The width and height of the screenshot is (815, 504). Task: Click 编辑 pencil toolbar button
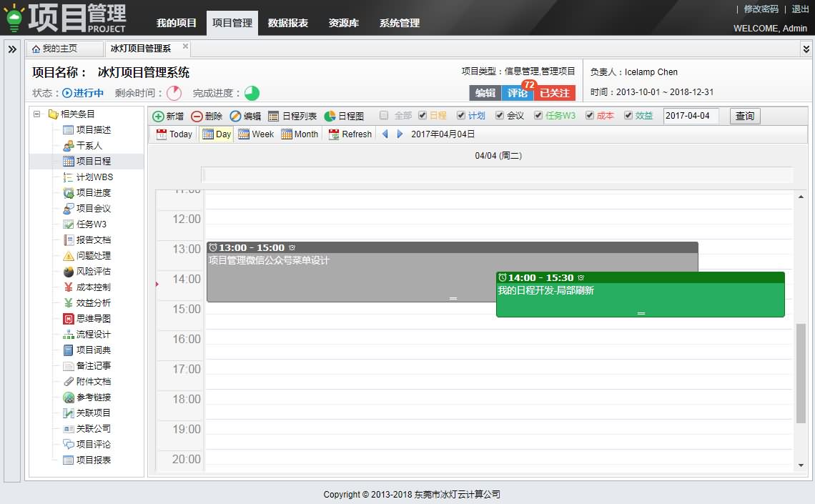pyautogui.click(x=245, y=116)
